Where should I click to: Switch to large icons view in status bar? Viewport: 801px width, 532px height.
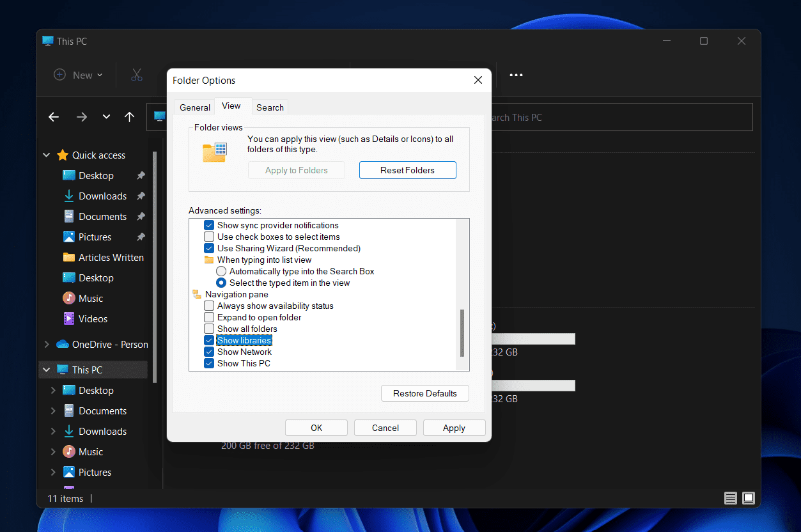[x=749, y=498]
